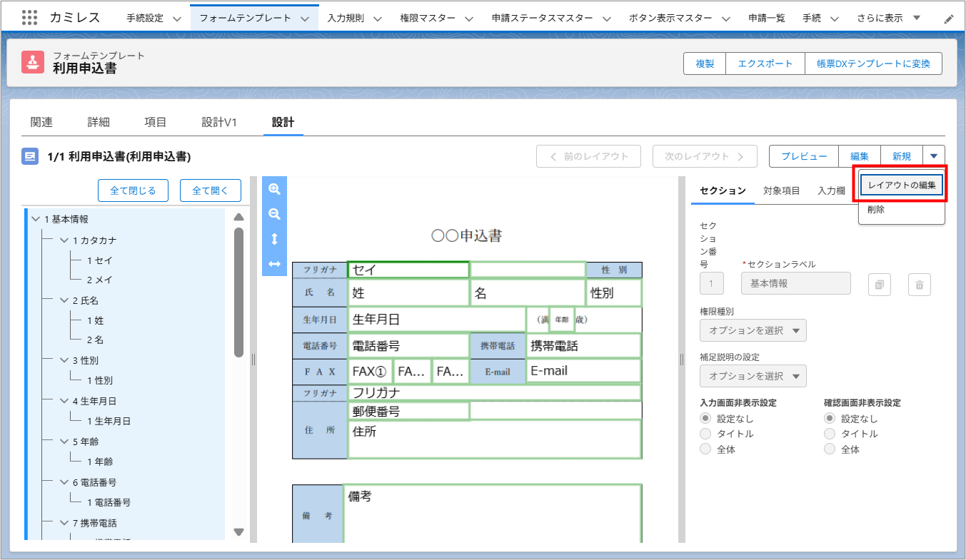Click the zoom out magnifier icon
Screen dimensions: 966x560
pos(274,214)
